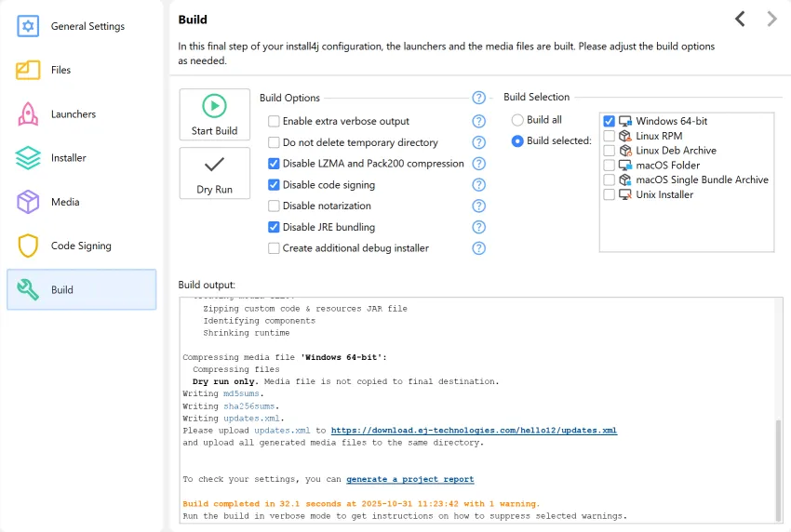Check Linux Deb Archive media checkbox

tap(609, 151)
